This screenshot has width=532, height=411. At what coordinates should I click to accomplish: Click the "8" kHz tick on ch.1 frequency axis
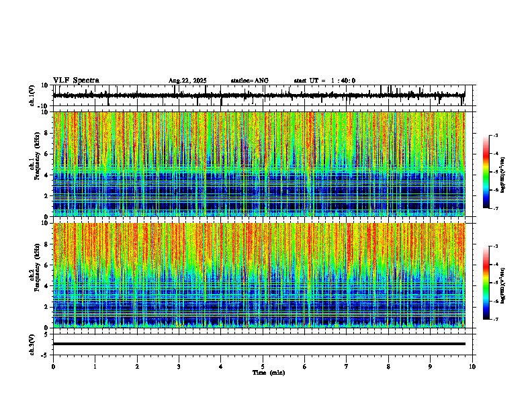tap(46, 133)
